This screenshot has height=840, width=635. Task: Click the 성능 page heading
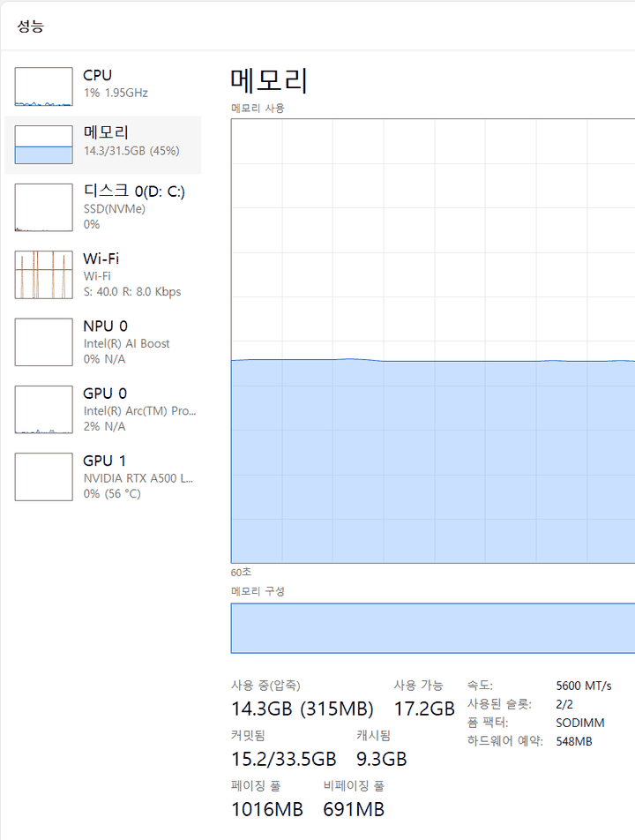pos(31,26)
